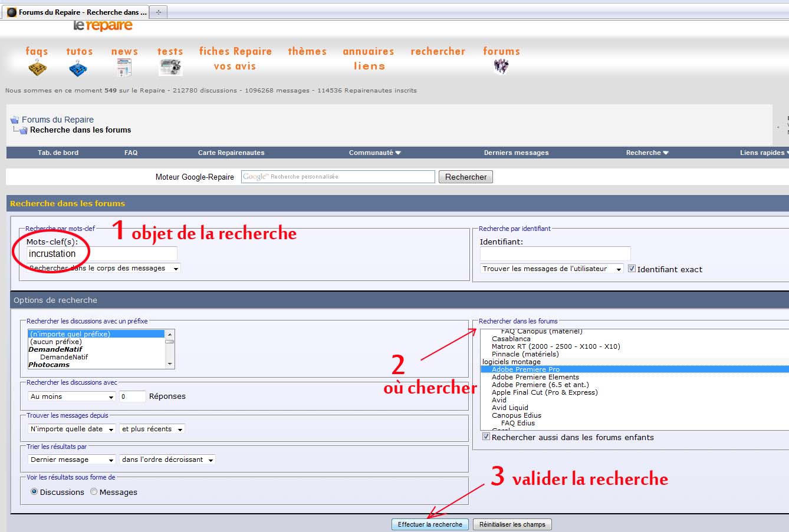The width and height of the screenshot is (789, 532).
Task: Click the prefix list scroll-down arrow
Action: (x=170, y=364)
